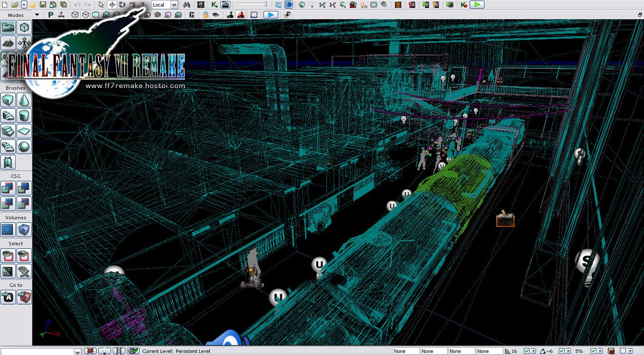Redo the last undone action
The image size is (644, 355).
87,5
